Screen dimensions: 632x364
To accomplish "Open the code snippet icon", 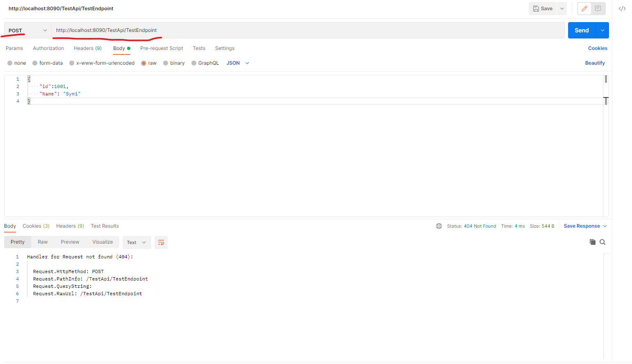I will tap(622, 9).
